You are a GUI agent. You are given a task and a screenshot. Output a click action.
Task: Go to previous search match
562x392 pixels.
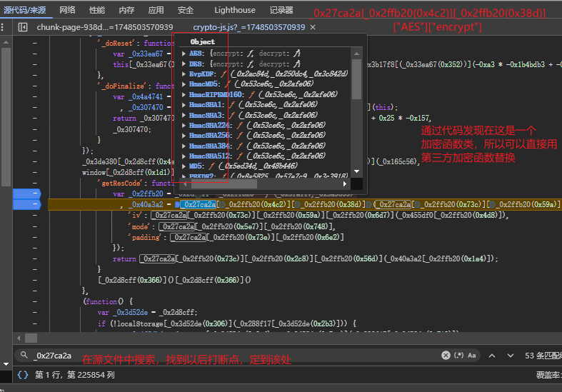coord(492,356)
